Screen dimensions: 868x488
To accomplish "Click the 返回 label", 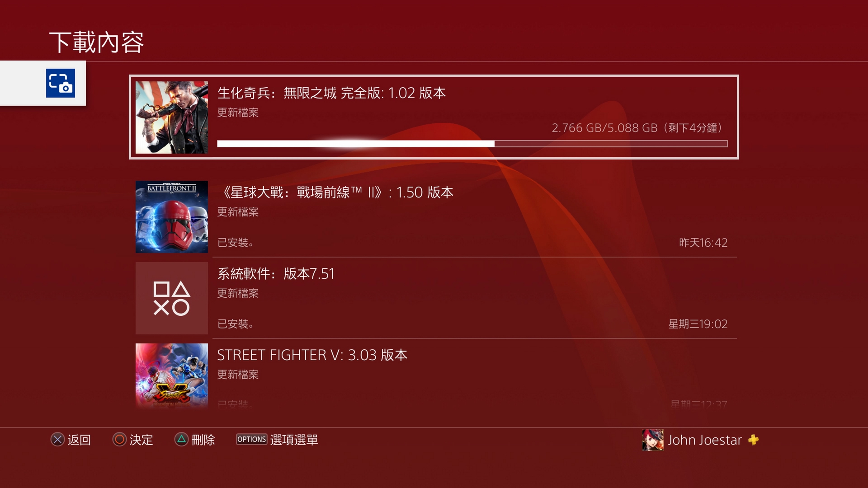I will 79,440.
